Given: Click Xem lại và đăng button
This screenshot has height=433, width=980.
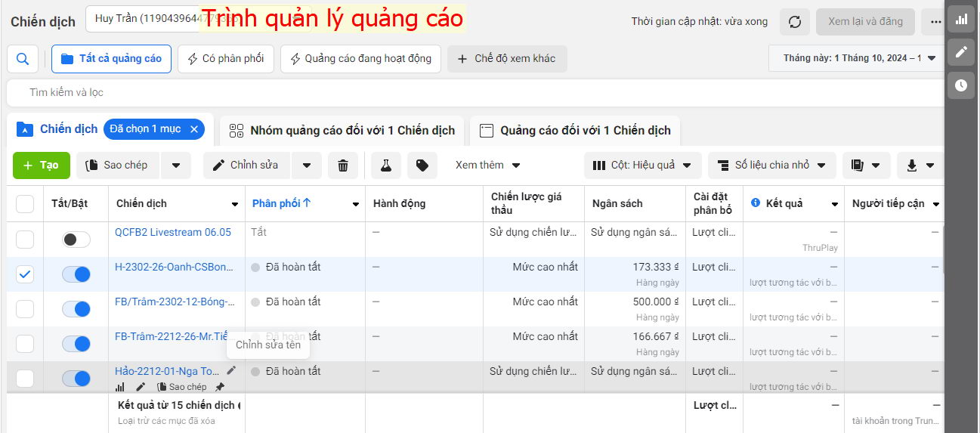Looking at the screenshot, I should click(x=865, y=22).
